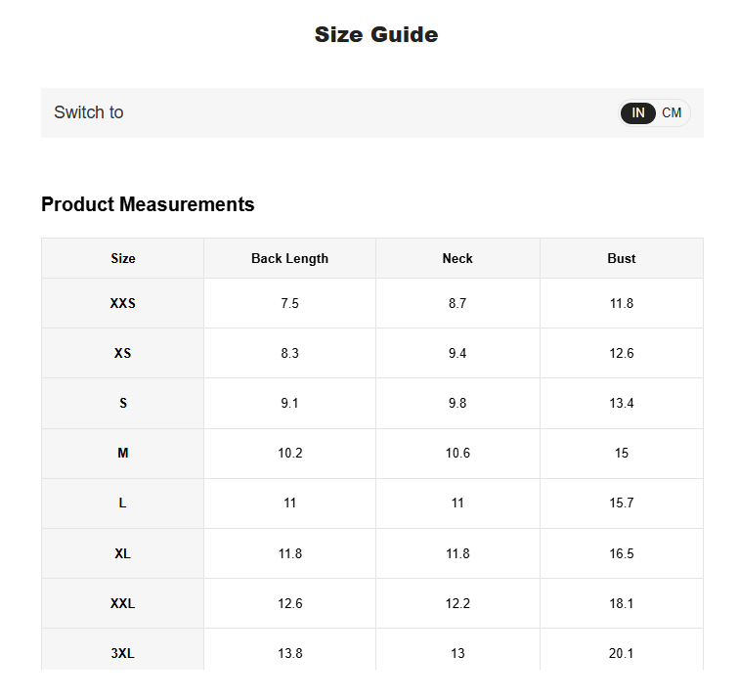Click the 10.6 neck value for M
Image resolution: width=739 pixels, height=700 pixels.
[457, 453]
